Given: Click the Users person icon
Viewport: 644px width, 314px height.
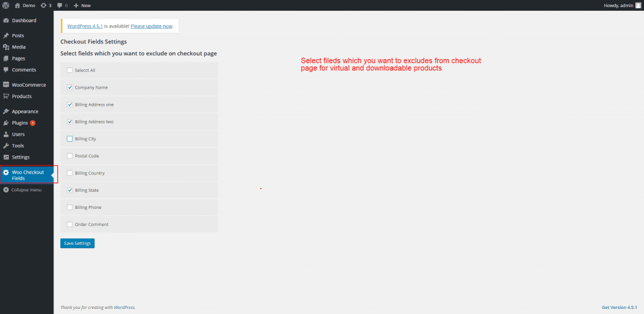Looking at the screenshot, I should pyautogui.click(x=6, y=135).
